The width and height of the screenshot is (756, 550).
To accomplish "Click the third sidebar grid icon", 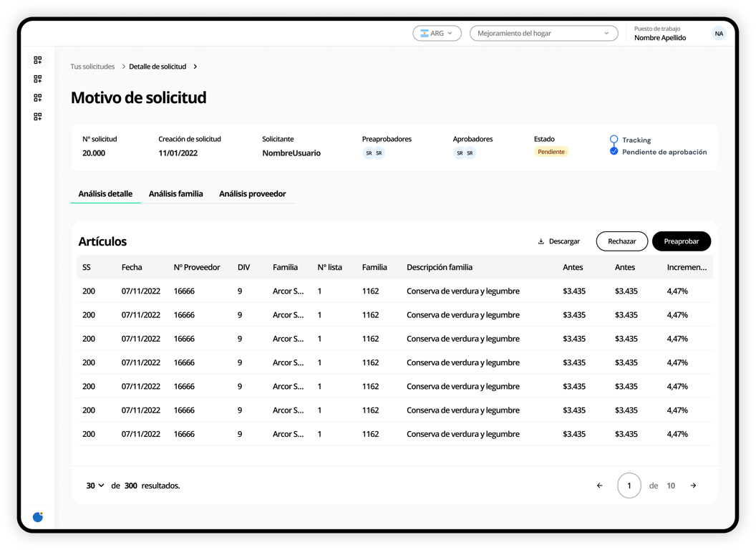I will pos(38,98).
